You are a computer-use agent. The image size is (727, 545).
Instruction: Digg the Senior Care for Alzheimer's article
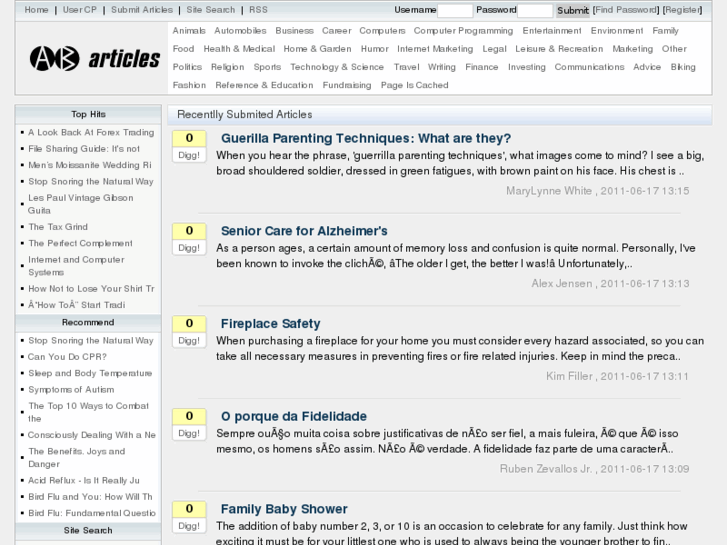coord(189,248)
